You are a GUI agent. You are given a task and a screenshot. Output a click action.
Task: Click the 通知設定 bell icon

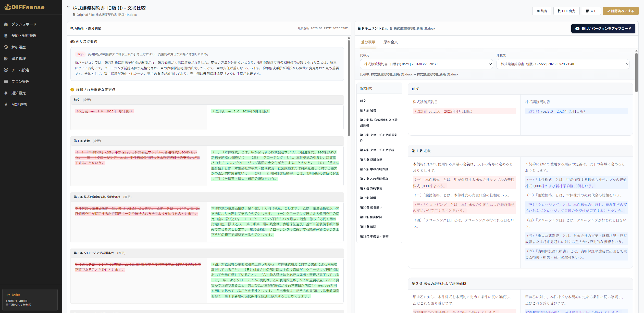(6, 93)
